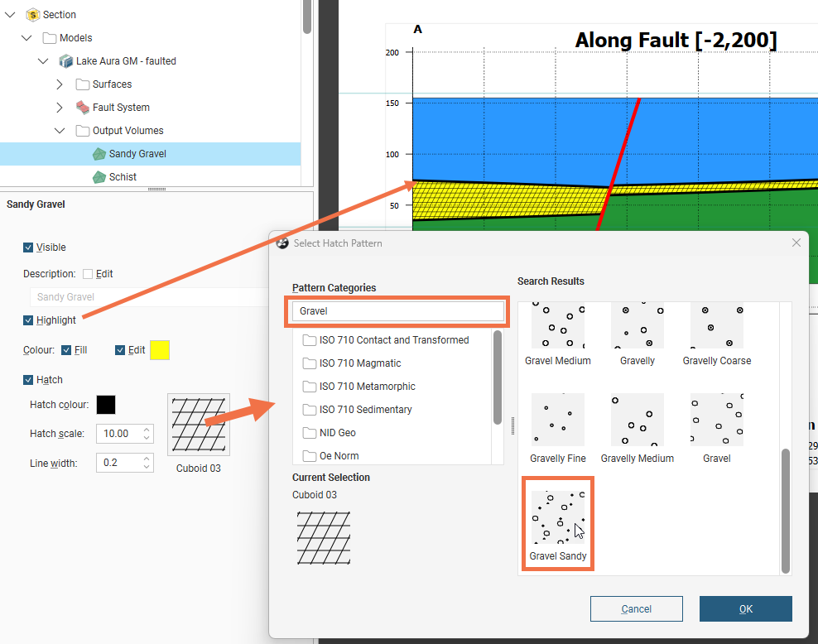Screen dimensions: 818x644
Task: Uncheck the Hatch checkbox
Action: 29,380
